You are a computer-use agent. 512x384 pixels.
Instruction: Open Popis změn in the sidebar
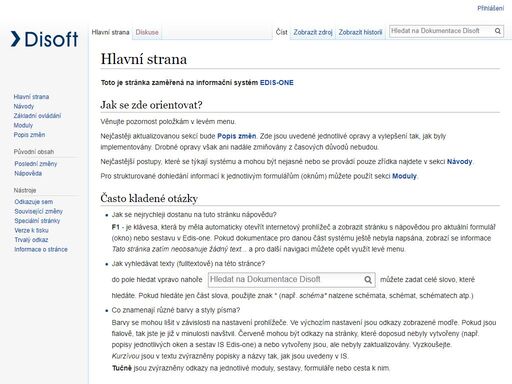pos(29,135)
